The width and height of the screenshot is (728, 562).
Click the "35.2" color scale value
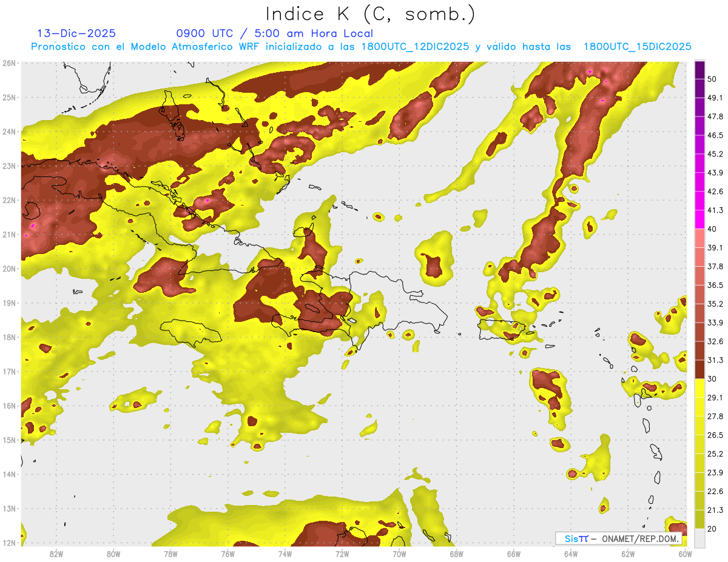click(715, 304)
